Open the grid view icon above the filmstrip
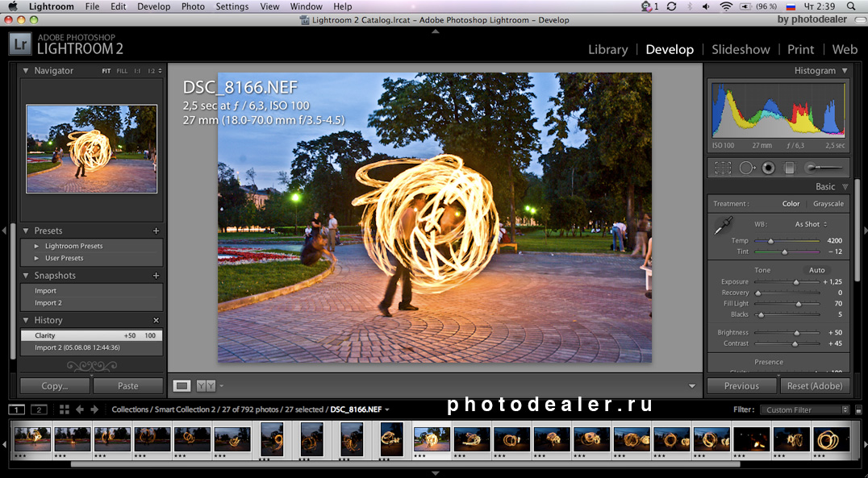Image resolution: width=868 pixels, height=478 pixels. 65,409
